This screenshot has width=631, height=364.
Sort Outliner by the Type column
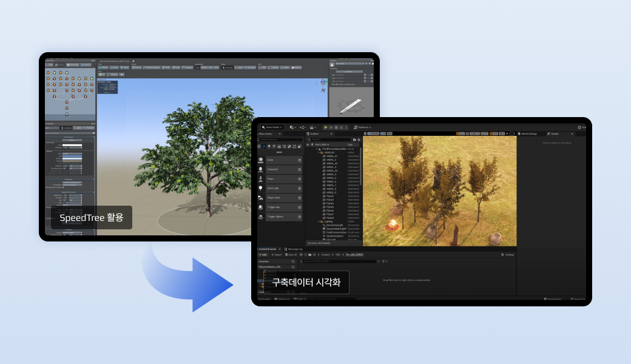(350, 144)
